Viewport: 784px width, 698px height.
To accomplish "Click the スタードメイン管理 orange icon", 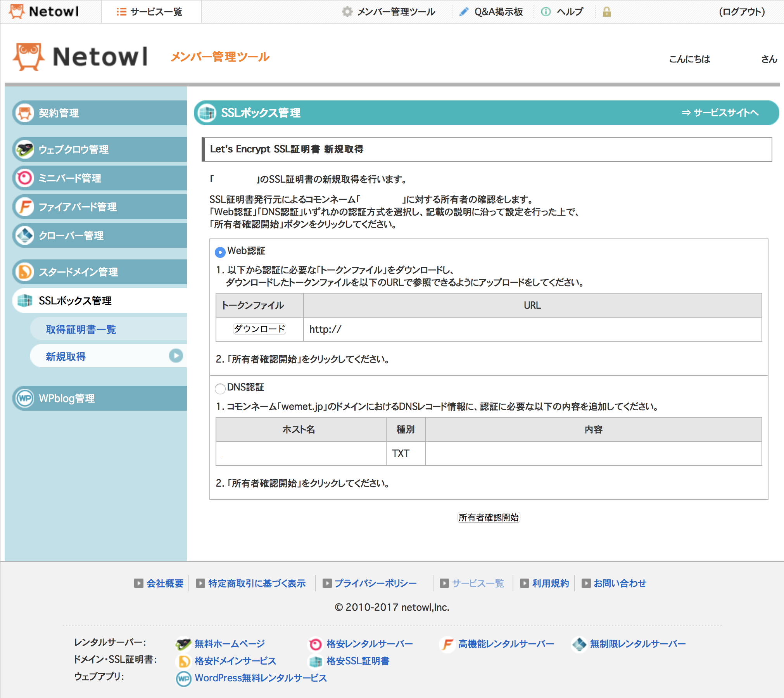I will (x=25, y=272).
